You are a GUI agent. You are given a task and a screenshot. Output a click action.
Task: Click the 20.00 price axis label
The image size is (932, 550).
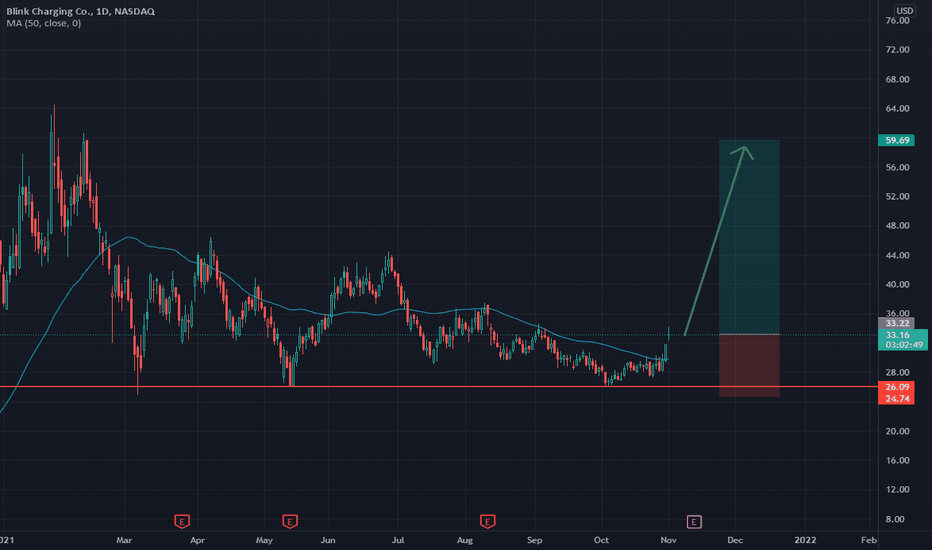tap(897, 431)
